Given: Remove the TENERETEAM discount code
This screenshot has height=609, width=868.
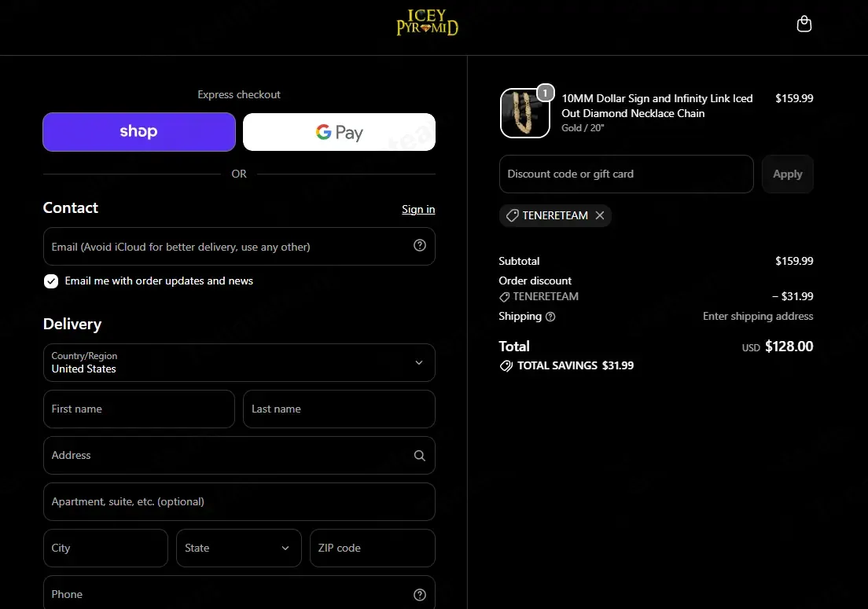Looking at the screenshot, I should coord(600,215).
